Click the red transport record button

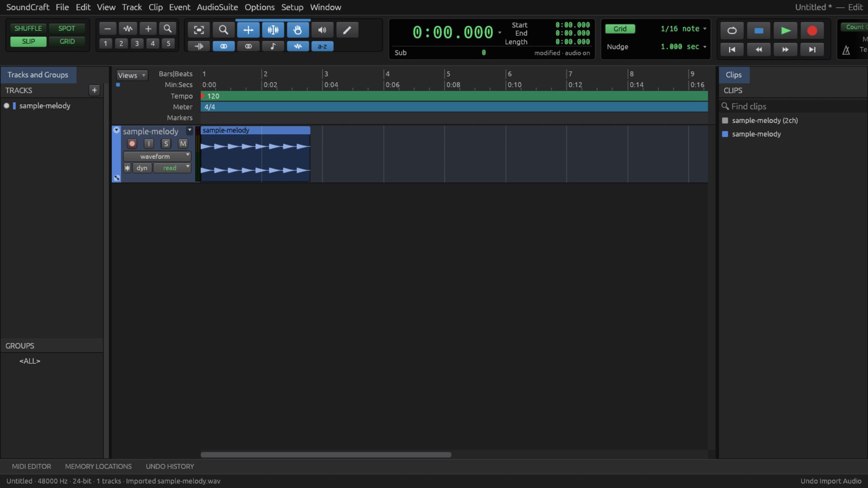tap(812, 30)
